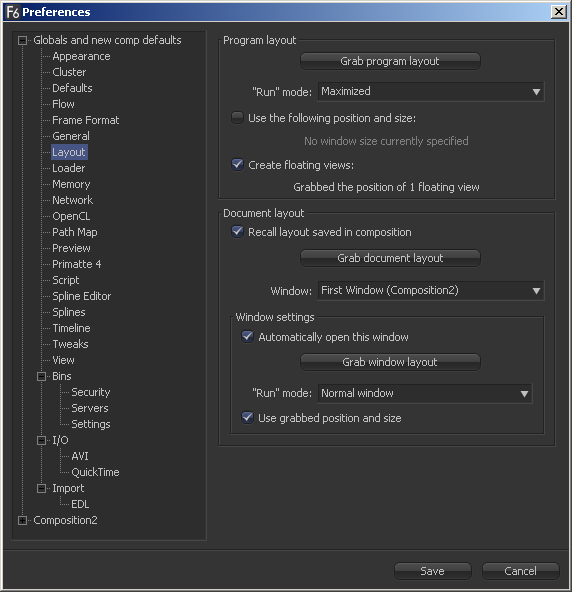Open the Window selection dropdown
Screen dimensions: 572x592
coord(431,290)
